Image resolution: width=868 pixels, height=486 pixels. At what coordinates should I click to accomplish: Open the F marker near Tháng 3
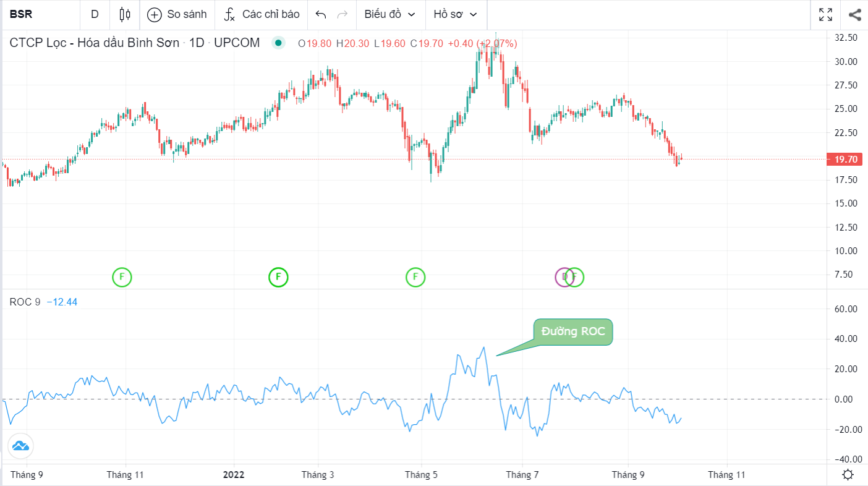[x=278, y=277]
